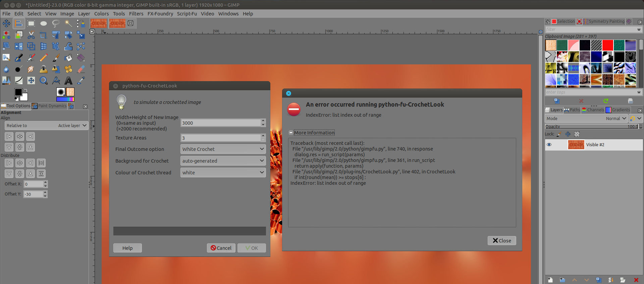Open the Script-Fu menu

click(187, 14)
